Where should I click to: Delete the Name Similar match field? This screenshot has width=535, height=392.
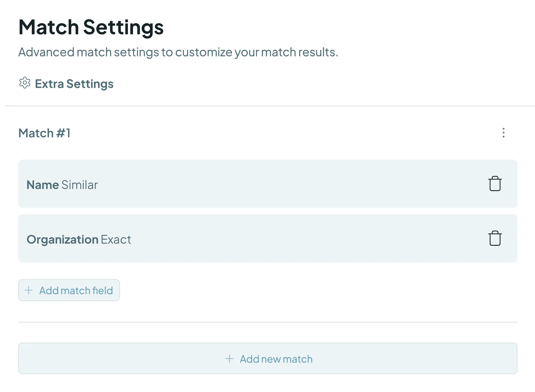pyautogui.click(x=495, y=184)
